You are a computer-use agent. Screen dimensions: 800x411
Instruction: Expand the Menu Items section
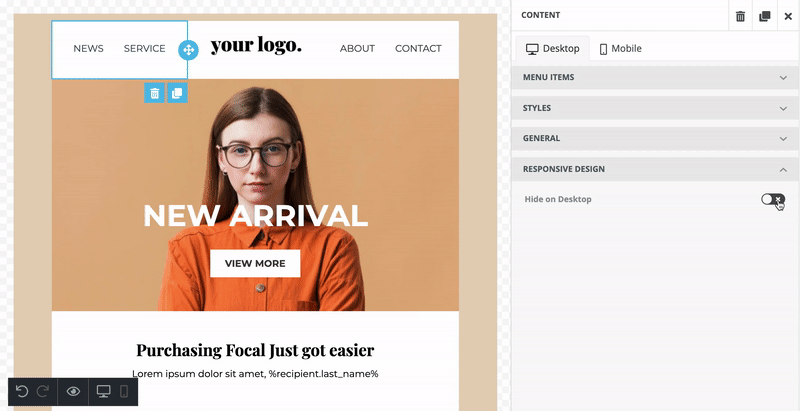655,78
